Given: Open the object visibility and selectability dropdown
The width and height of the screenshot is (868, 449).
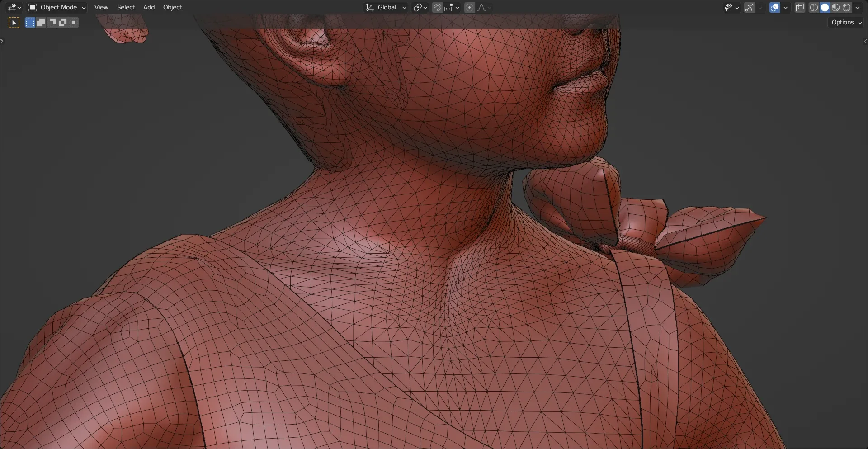Looking at the screenshot, I should coord(731,7).
